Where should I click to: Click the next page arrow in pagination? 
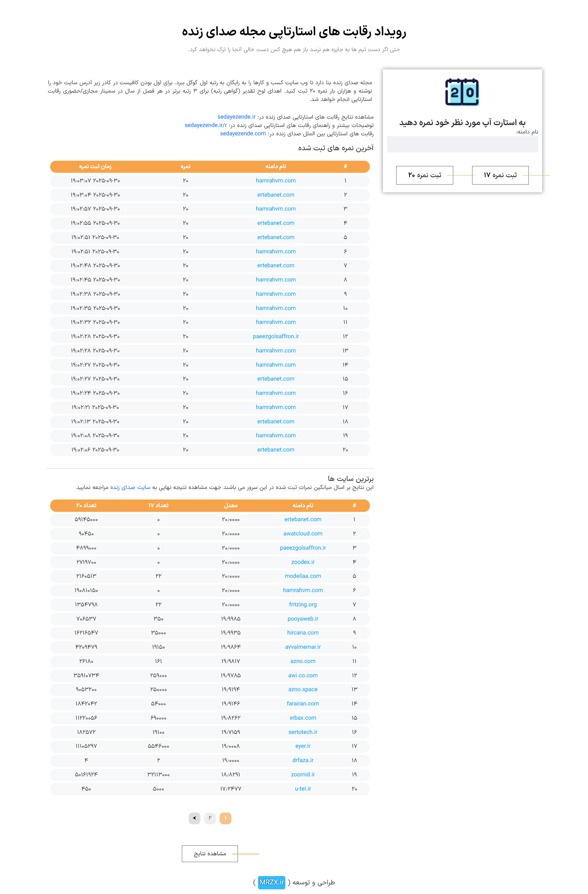coord(194,818)
